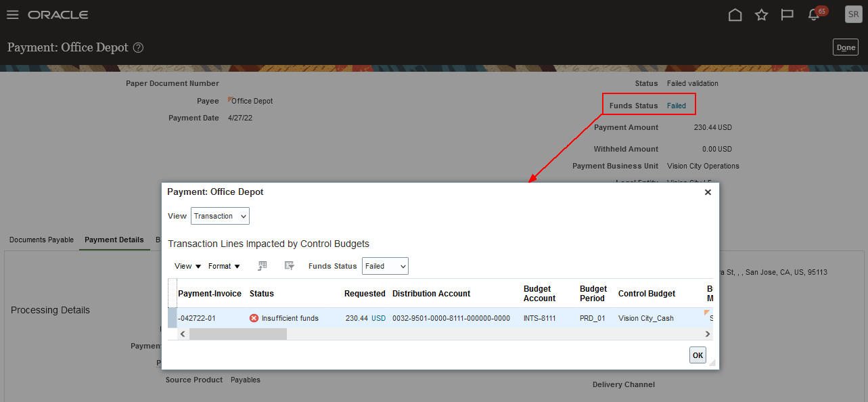
Task: Click the OK button in dialog
Action: click(698, 355)
